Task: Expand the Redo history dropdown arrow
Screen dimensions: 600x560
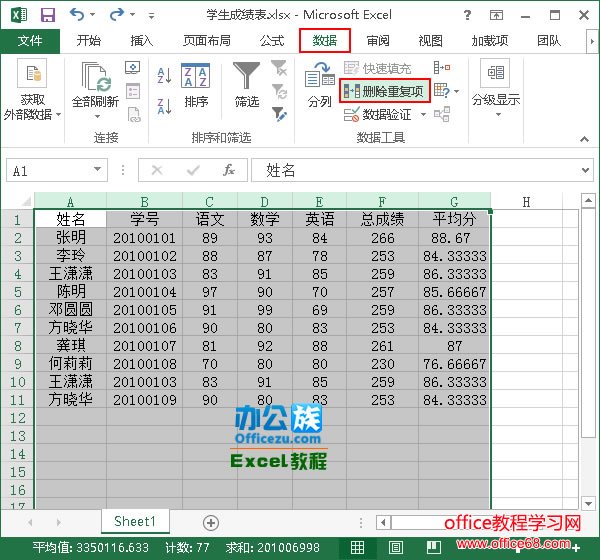Action: pos(132,15)
